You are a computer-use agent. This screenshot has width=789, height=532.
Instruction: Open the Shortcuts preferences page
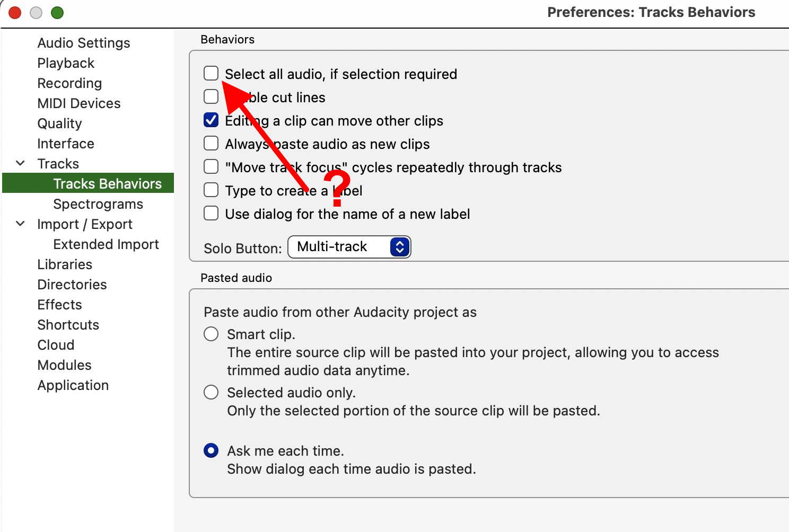coord(68,325)
